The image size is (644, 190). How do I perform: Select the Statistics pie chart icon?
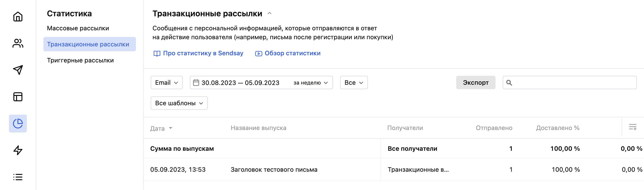point(18,123)
